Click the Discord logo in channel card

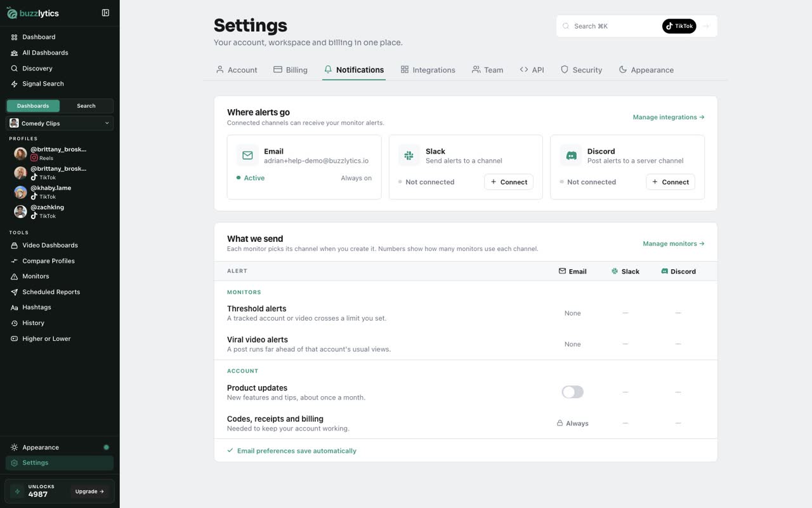click(571, 156)
